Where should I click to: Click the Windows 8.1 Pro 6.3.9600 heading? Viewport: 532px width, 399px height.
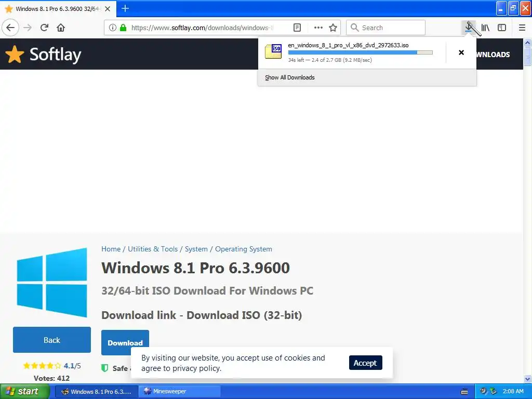click(196, 268)
